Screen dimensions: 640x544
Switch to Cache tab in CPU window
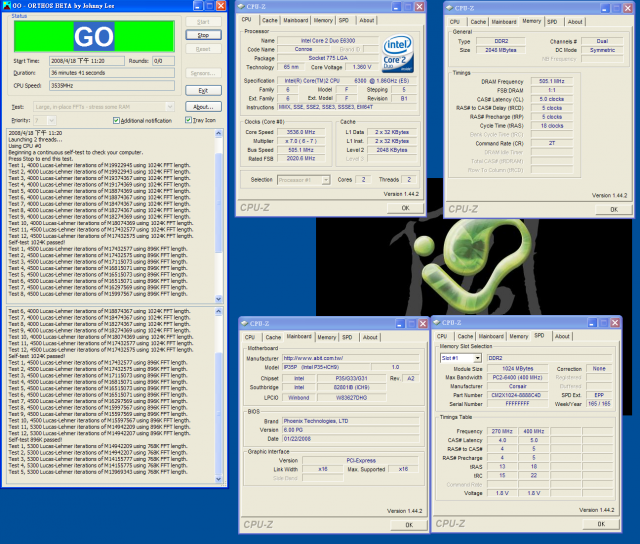click(269, 20)
